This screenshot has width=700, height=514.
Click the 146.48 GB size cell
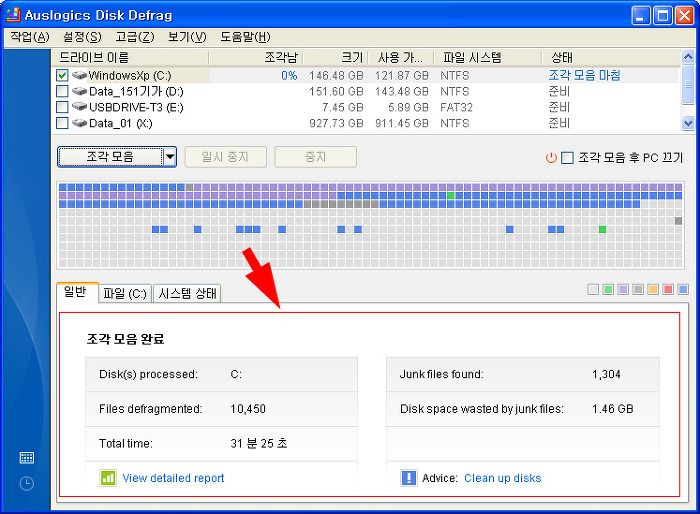pyautogui.click(x=336, y=75)
